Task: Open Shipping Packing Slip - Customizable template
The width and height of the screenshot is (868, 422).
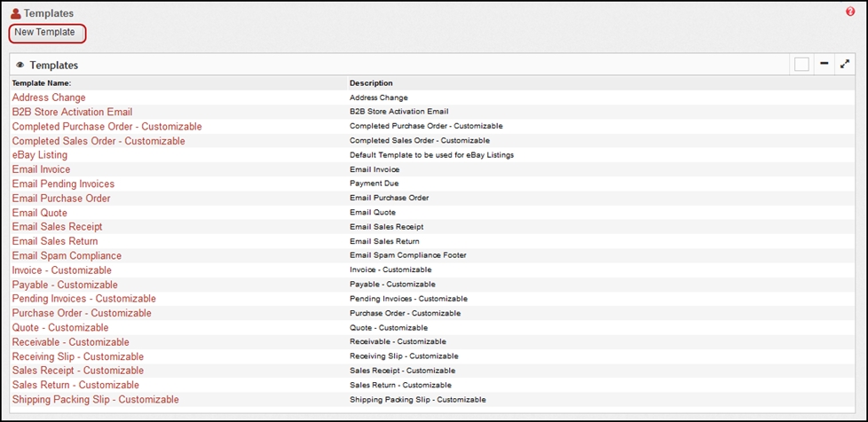Action: 96,399
